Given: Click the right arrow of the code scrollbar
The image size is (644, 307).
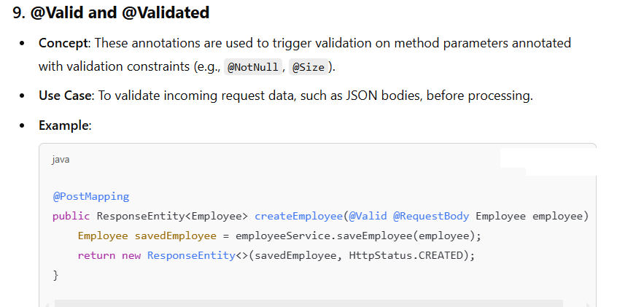Looking at the screenshot, I should [588, 304].
